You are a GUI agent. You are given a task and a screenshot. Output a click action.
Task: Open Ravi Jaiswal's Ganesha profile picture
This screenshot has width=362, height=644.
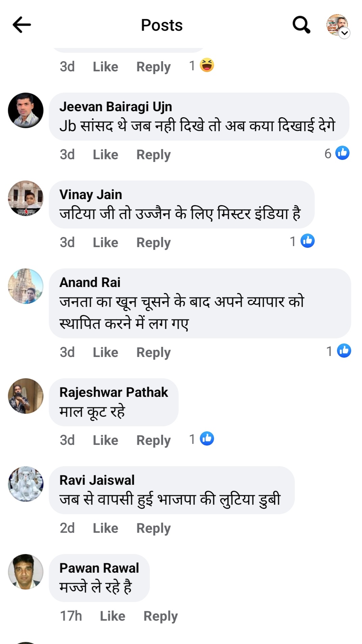click(x=26, y=484)
